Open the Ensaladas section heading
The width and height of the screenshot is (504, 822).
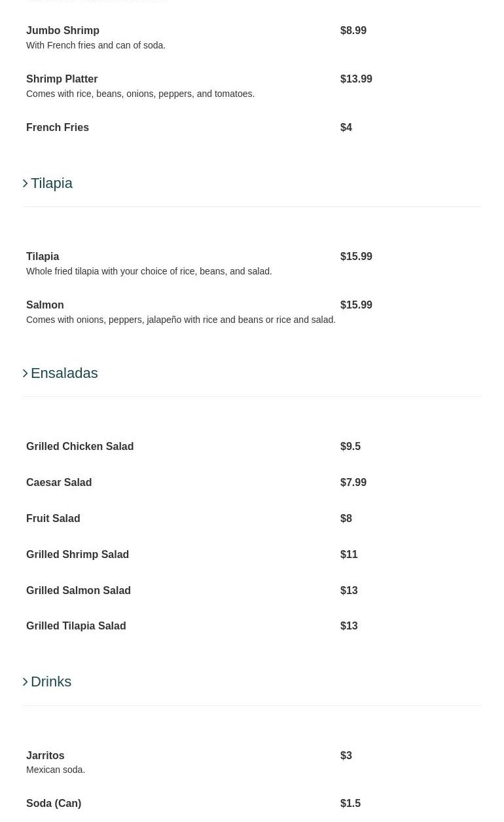[x=64, y=373]
